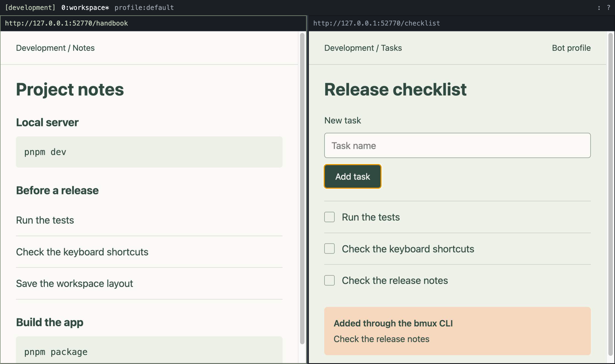Click the Release checklist heading

click(x=395, y=89)
